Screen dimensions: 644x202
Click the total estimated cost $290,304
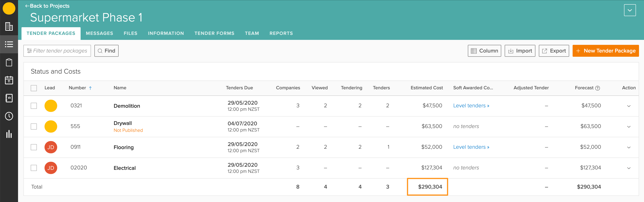(x=430, y=187)
